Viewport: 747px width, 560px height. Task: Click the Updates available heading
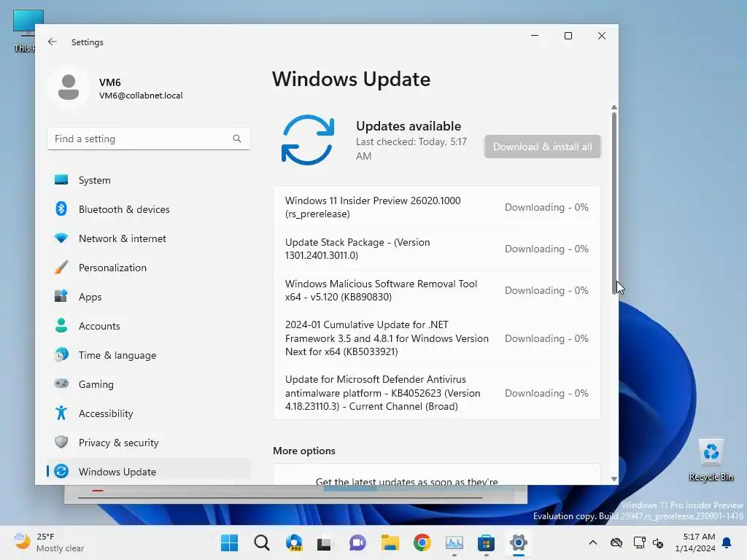409,126
